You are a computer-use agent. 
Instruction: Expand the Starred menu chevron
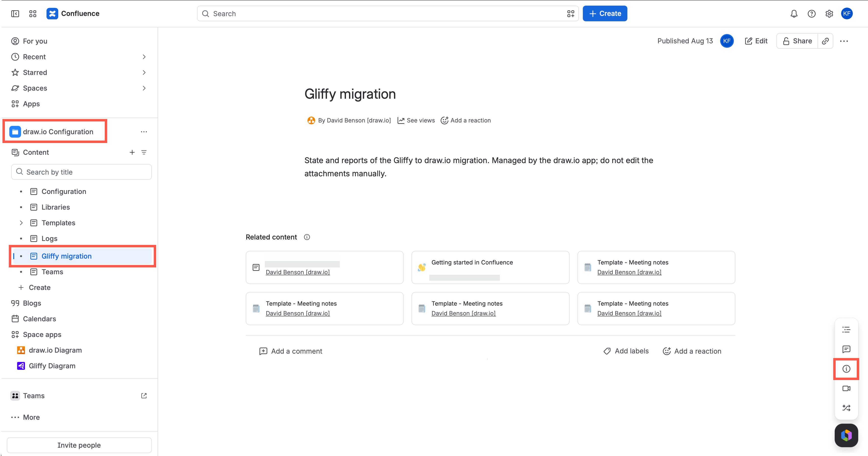(x=144, y=72)
